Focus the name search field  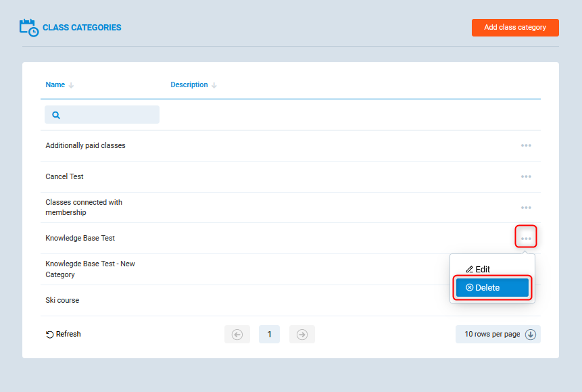click(108, 115)
